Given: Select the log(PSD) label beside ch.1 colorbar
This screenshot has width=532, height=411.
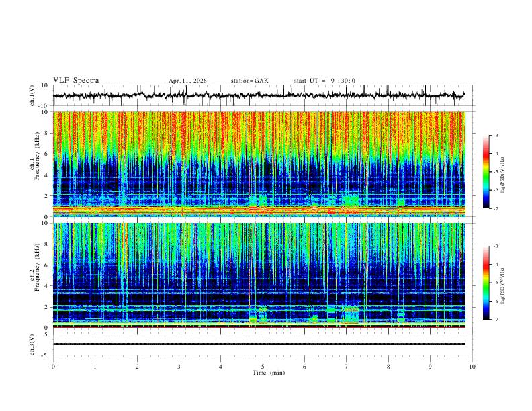Looking at the screenshot, I should [503, 175].
